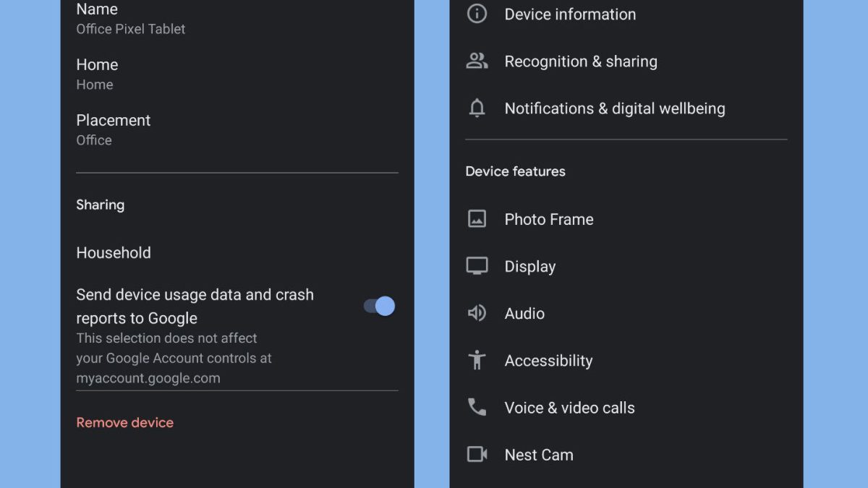Image resolution: width=868 pixels, height=488 pixels.
Task: Click the Nest Cam camera icon
Action: tap(477, 455)
